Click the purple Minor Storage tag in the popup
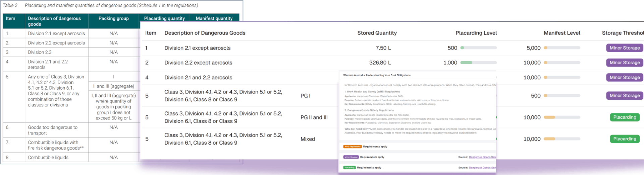Screen dimensions: 644x175 click(351, 157)
